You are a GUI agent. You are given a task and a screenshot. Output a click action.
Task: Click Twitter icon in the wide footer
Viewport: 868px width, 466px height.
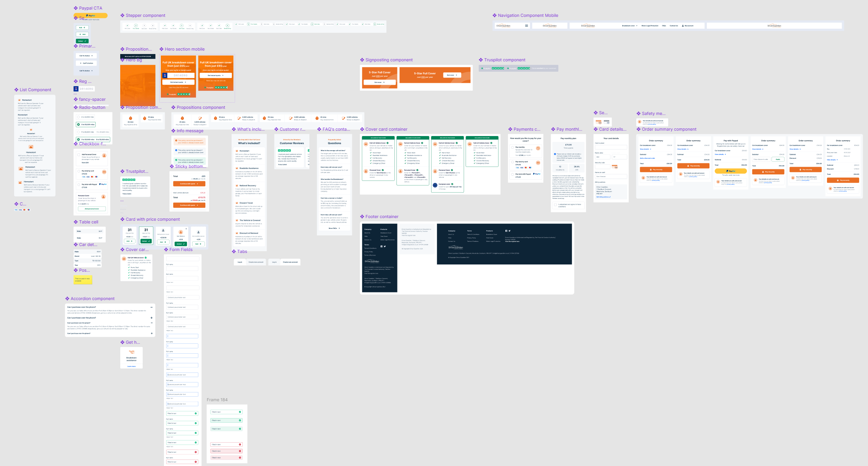pyautogui.click(x=509, y=231)
